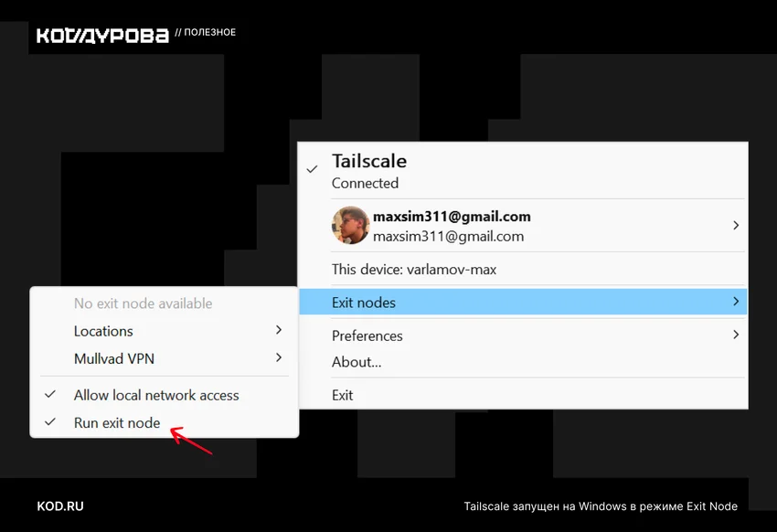Open the Mullvad VPN submenu
Screen dimensions: 777x532
pos(164,358)
